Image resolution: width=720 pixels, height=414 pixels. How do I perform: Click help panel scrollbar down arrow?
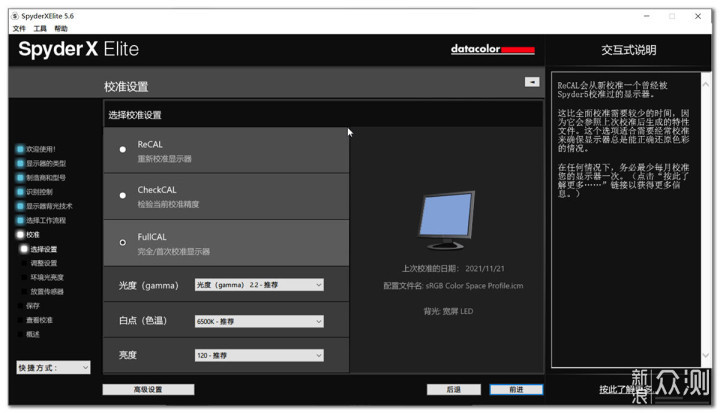706,355
